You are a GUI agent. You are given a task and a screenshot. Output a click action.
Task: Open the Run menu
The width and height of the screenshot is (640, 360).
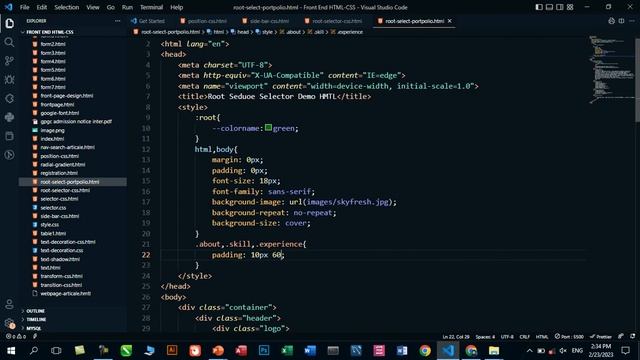pyautogui.click(x=127, y=7)
